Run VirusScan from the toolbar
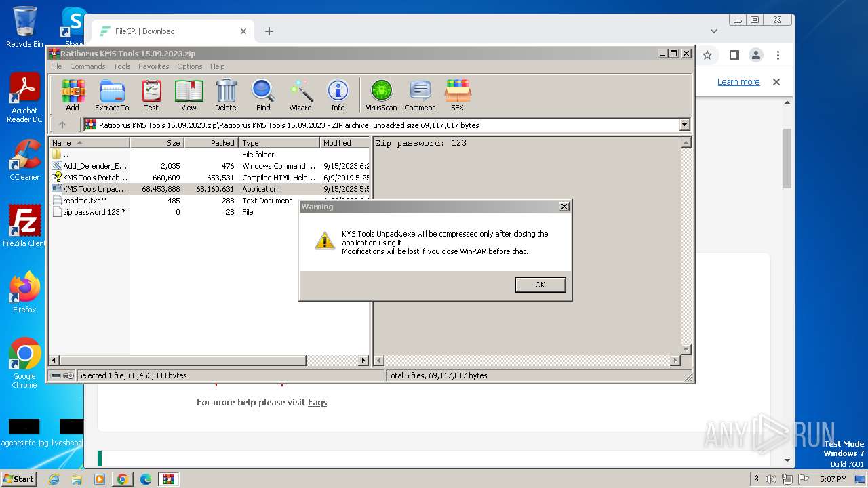 381,95
